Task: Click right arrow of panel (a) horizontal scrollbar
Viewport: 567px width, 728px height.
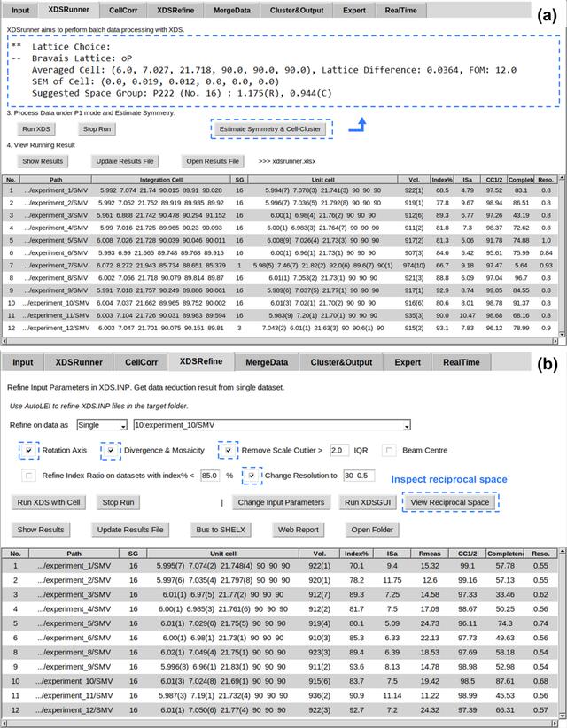Action: click(x=555, y=341)
